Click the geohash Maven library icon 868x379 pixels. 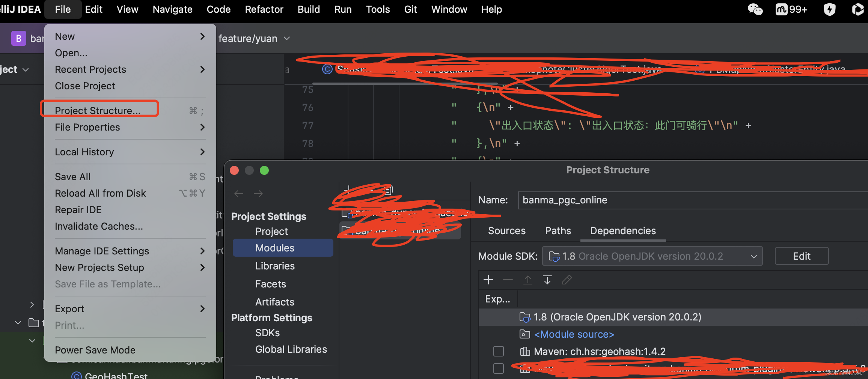(524, 352)
